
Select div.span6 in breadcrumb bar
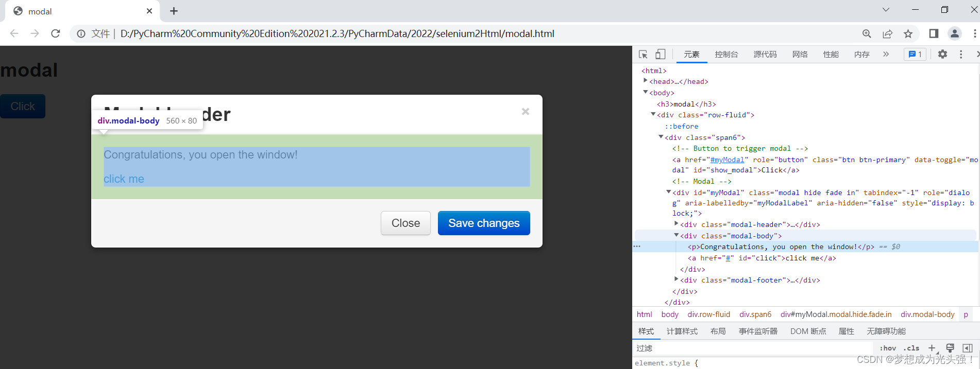tap(755, 314)
